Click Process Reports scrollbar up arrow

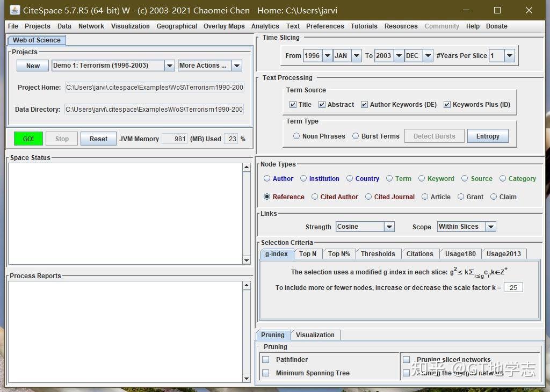click(x=247, y=286)
